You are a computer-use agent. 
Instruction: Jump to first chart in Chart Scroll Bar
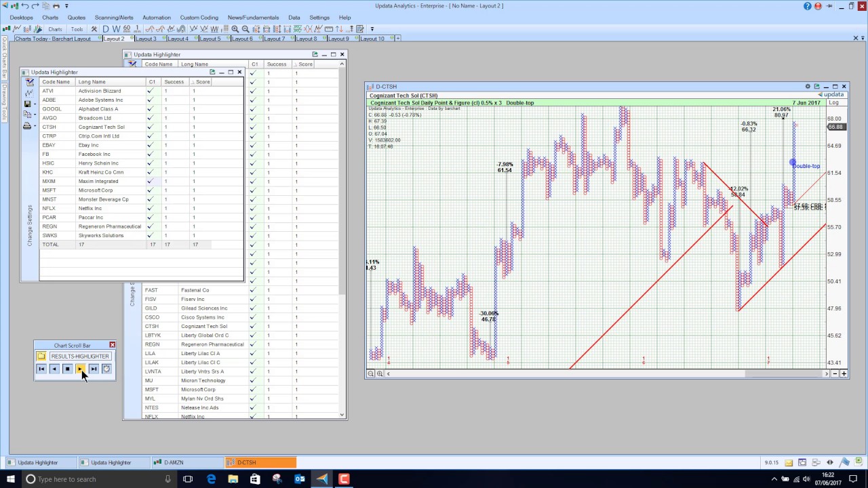(x=41, y=369)
